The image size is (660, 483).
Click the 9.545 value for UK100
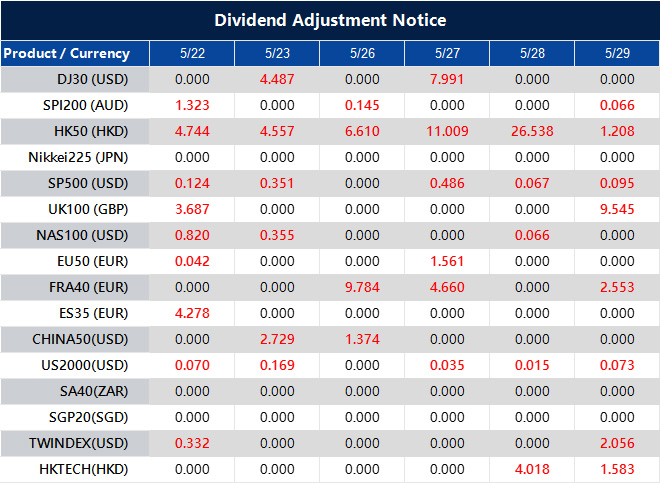618,209
